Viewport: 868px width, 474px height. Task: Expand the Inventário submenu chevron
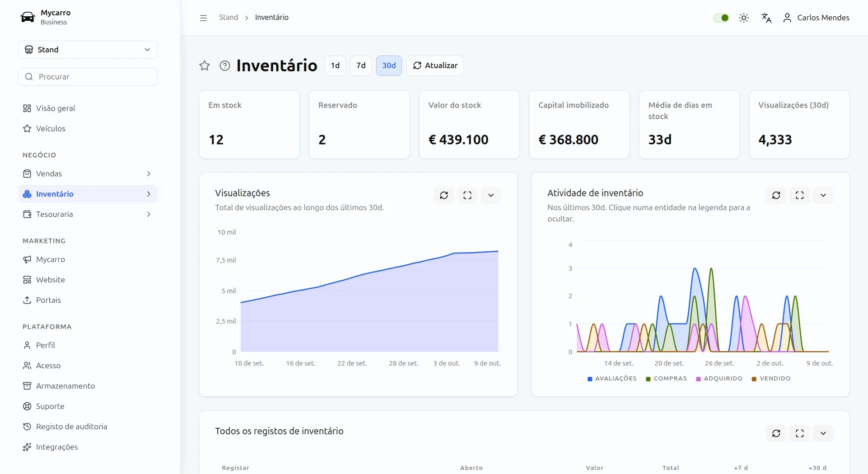(x=149, y=194)
